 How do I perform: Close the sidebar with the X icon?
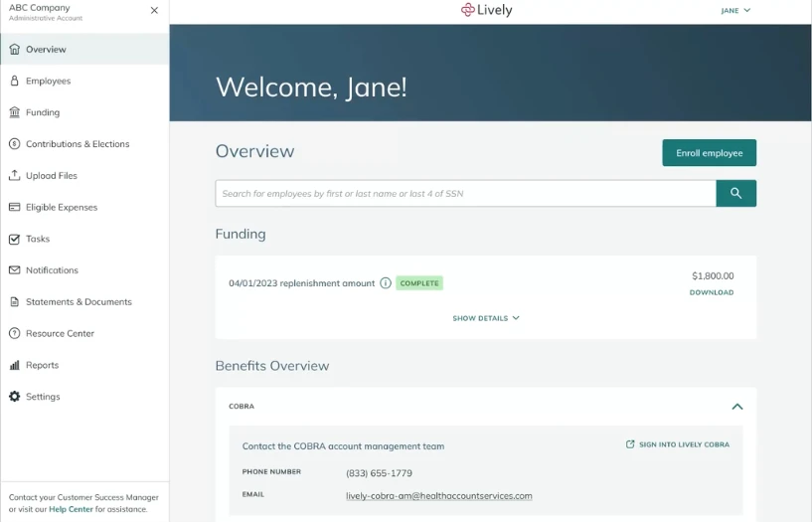click(x=154, y=10)
